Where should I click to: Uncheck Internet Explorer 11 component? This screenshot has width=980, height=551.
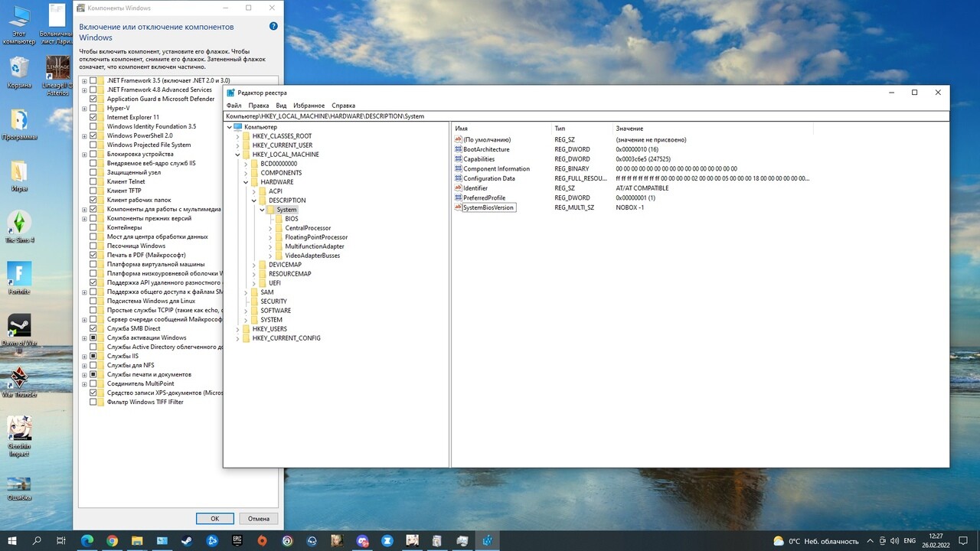pos(93,117)
